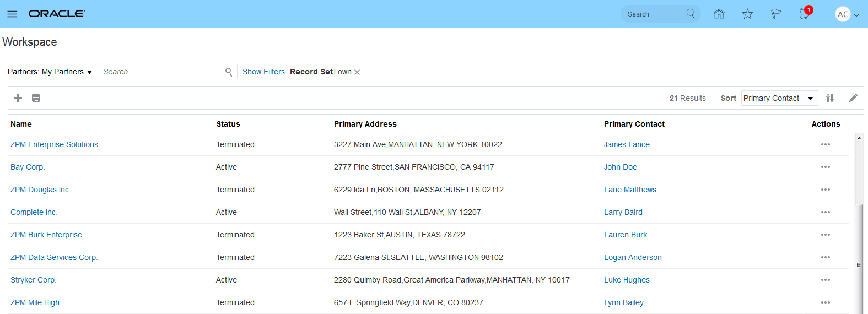Open contact Lane Matthews

pyautogui.click(x=630, y=190)
